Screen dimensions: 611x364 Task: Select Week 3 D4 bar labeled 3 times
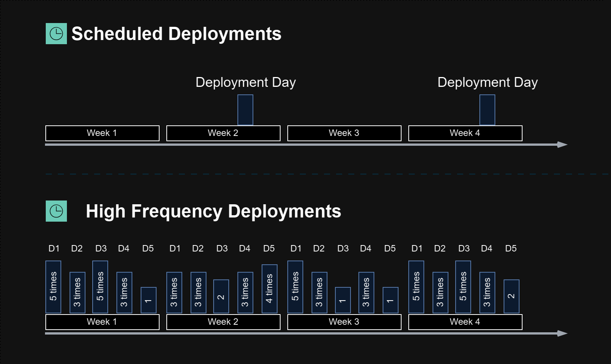pyautogui.click(x=366, y=293)
